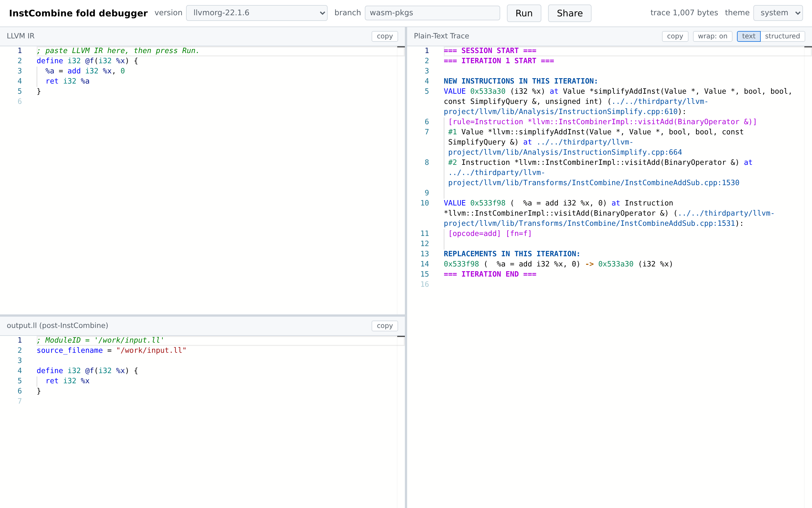The width and height of the screenshot is (812, 508).
Task: Click the '; ModuleID' comment in output panel
Action: tap(100, 340)
